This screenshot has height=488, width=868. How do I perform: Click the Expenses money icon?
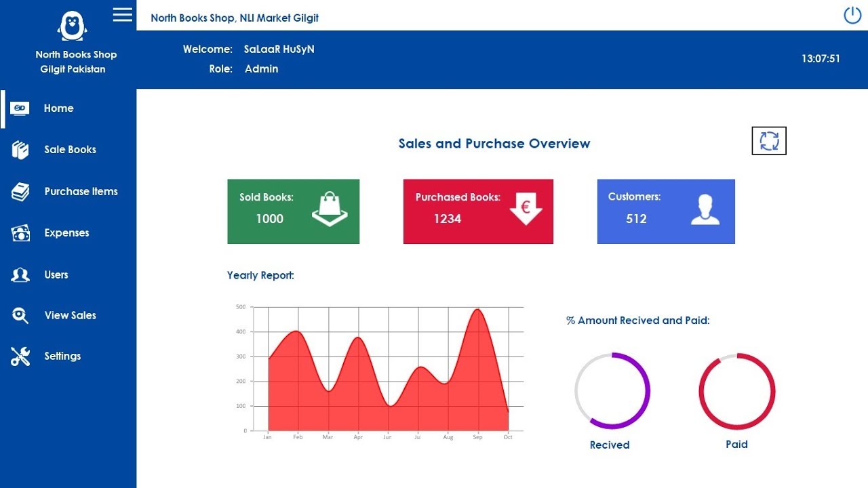tap(20, 233)
